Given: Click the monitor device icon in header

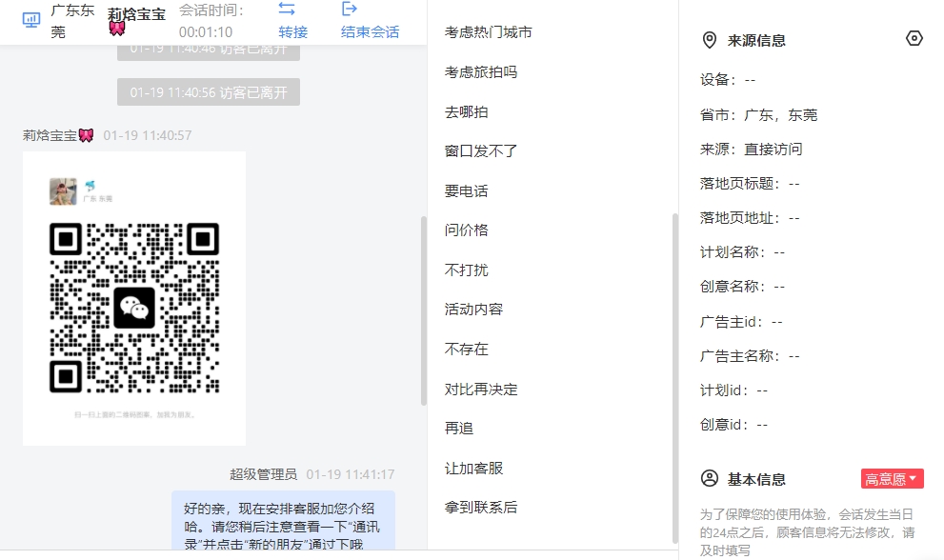Looking at the screenshot, I should click(x=30, y=20).
